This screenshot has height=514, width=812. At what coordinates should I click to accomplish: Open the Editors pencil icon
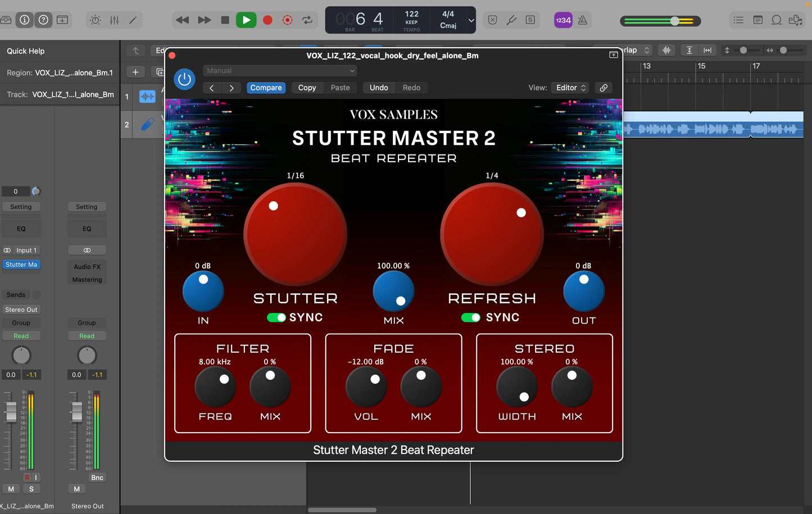point(133,20)
